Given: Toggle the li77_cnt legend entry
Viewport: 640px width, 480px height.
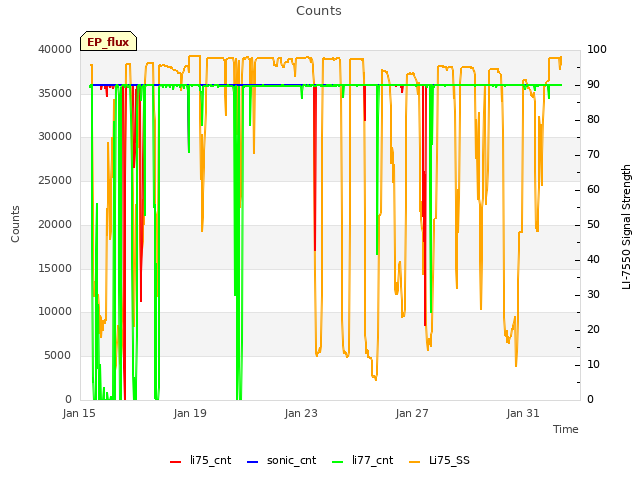Looking at the screenshot, I should pyautogui.click(x=363, y=460).
